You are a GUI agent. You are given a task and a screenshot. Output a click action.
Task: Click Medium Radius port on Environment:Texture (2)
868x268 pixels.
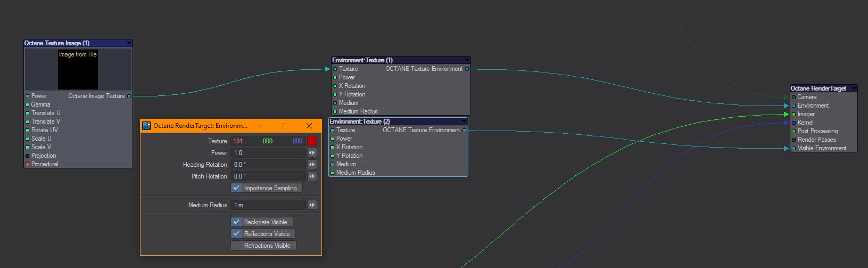click(332, 173)
